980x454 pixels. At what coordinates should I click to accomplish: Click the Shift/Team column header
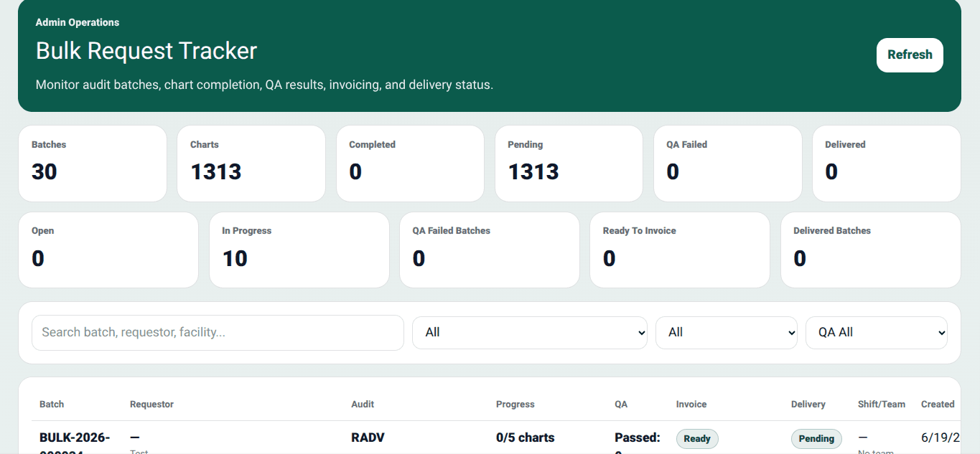click(882, 405)
